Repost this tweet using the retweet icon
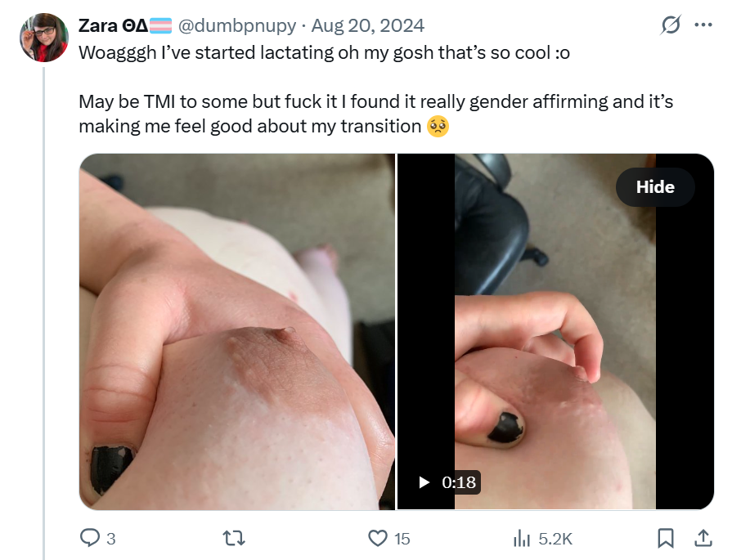The image size is (732, 560). 234,538
